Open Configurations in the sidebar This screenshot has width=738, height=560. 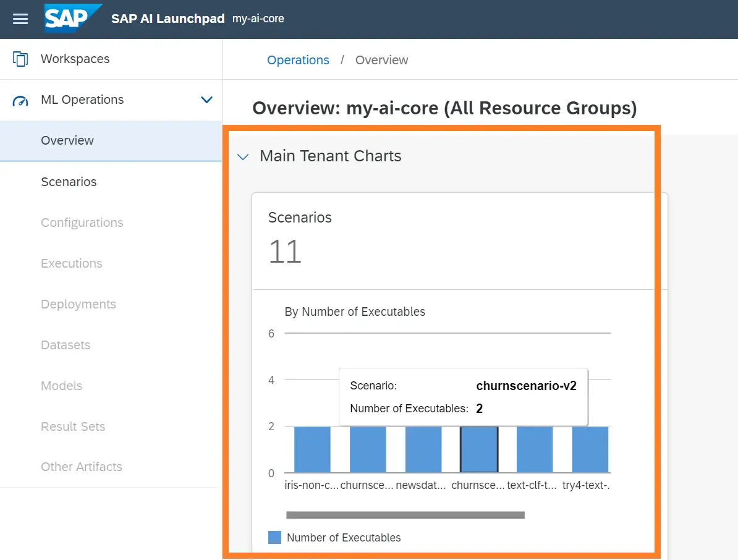[x=111, y=223]
